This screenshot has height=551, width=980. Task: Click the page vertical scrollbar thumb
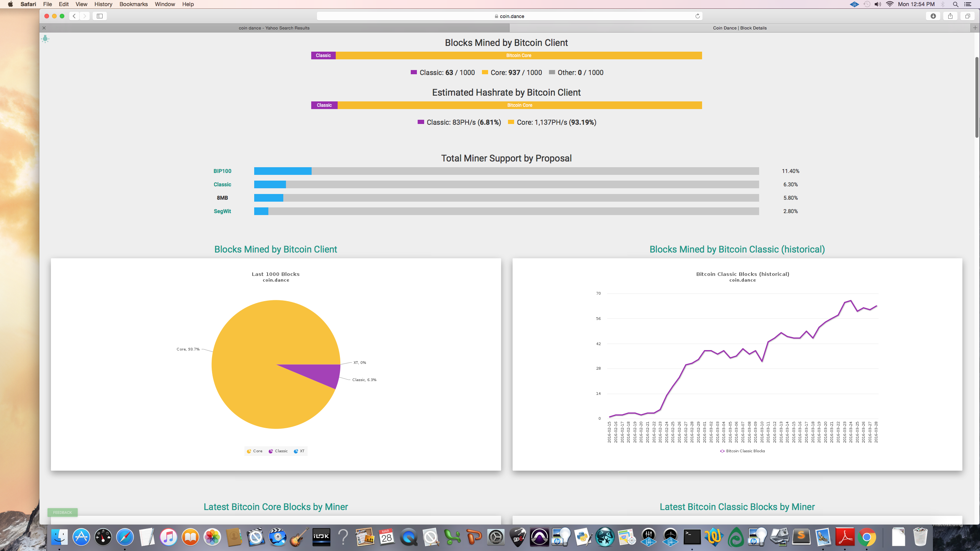[977, 97]
